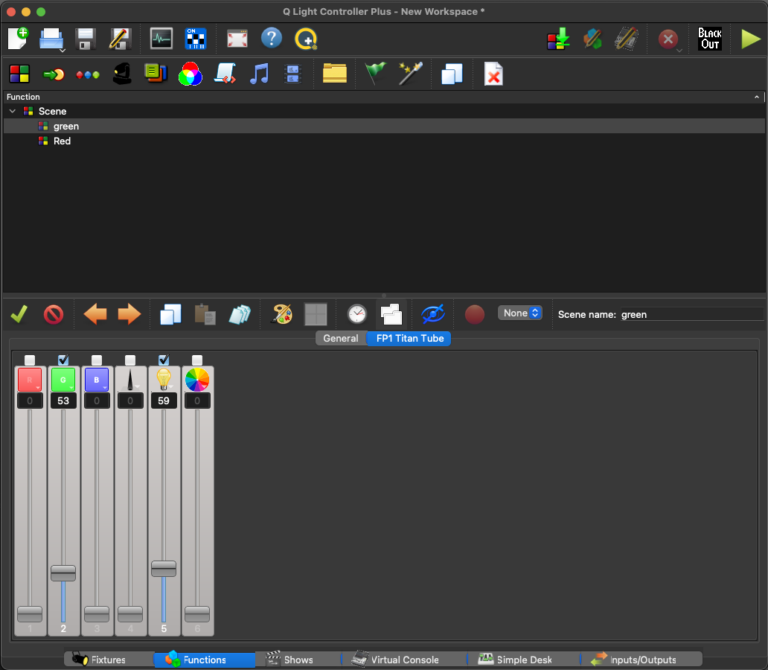
Task: Click the fade times clock icon
Action: pyautogui.click(x=357, y=314)
